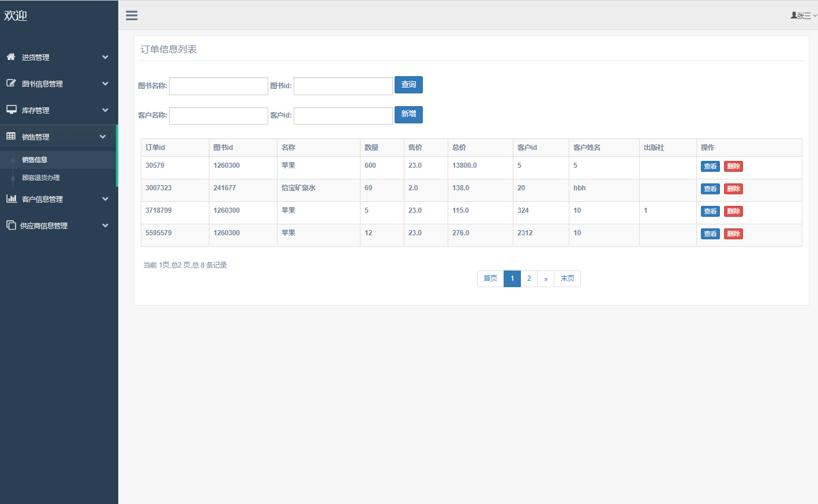
Task: Click the copy icon beside 供应商信息管理
Action: (x=11, y=225)
